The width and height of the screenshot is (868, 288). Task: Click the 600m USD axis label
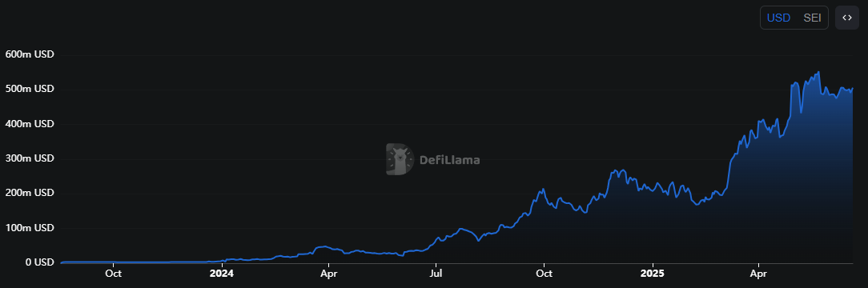pyautogui.click(x=30, y=54)
